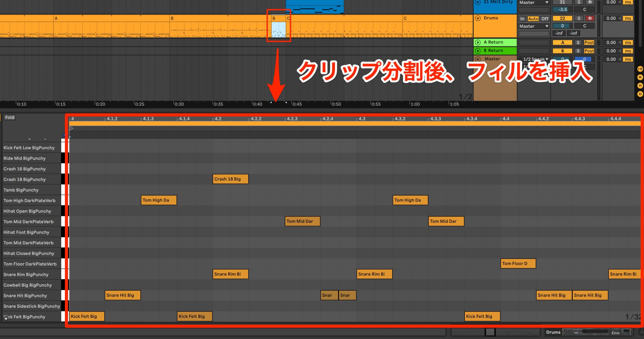The image size is (644, 339).
Task: Click beat 4.2 on the note editor ruler
Action: 218,119
